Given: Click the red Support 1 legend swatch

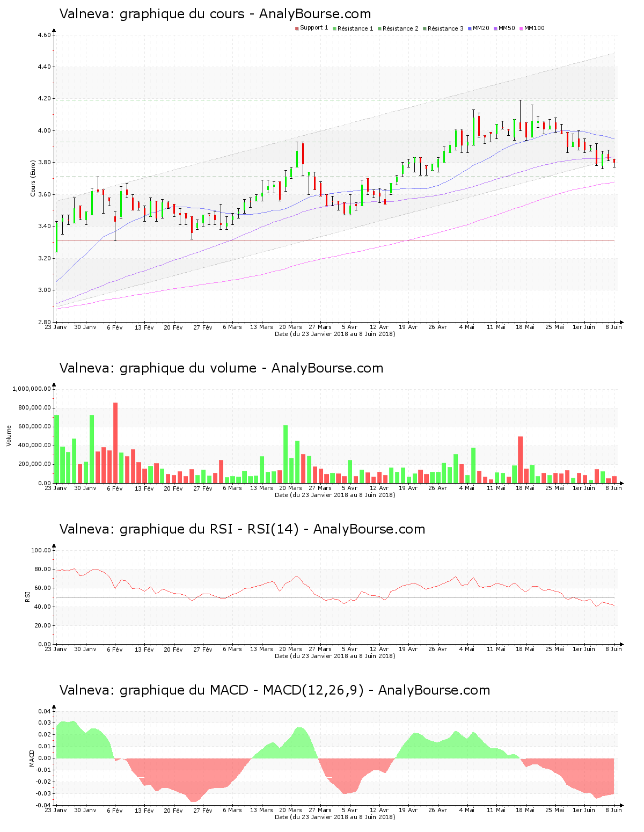Looking at the screenshot, I should (x=297, y=28).
